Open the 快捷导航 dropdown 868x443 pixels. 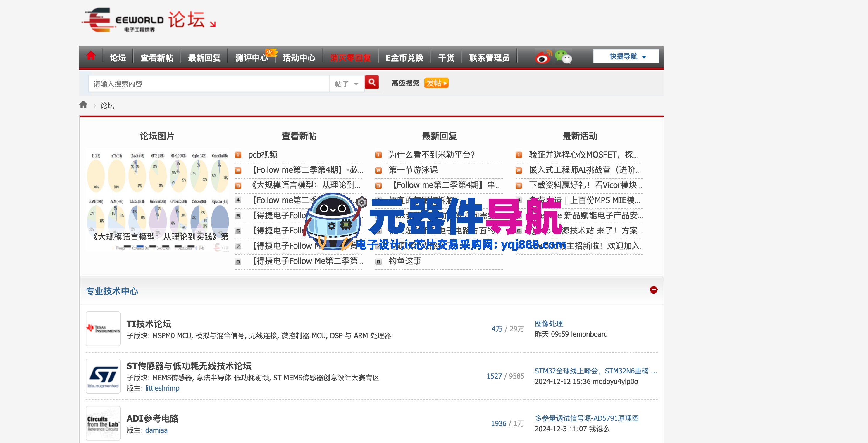point(626,57)
